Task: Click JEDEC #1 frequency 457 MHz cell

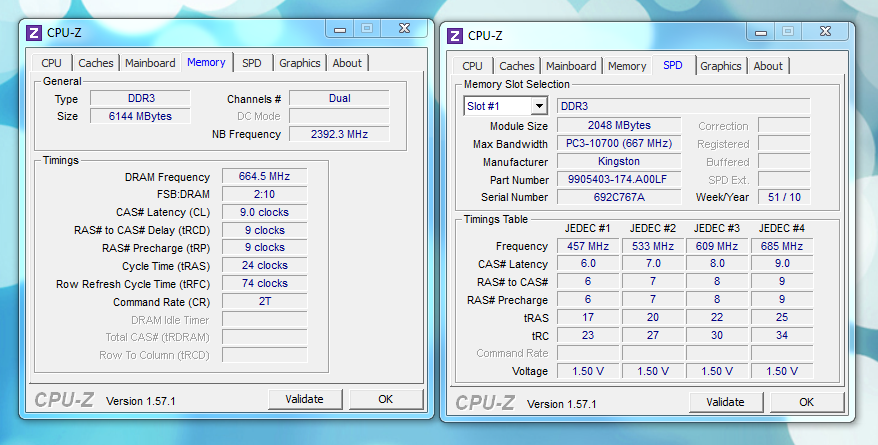Action: tap(588, 246)
